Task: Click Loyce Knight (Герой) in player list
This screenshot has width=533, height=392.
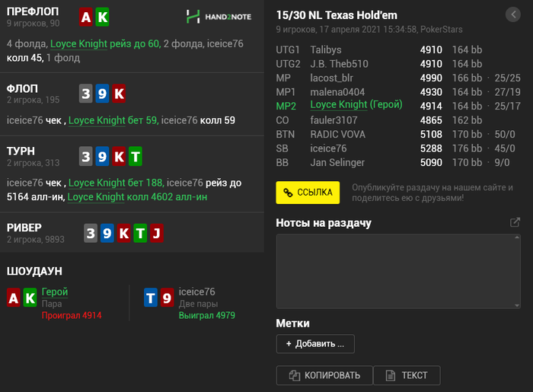Action: (356, 104)
